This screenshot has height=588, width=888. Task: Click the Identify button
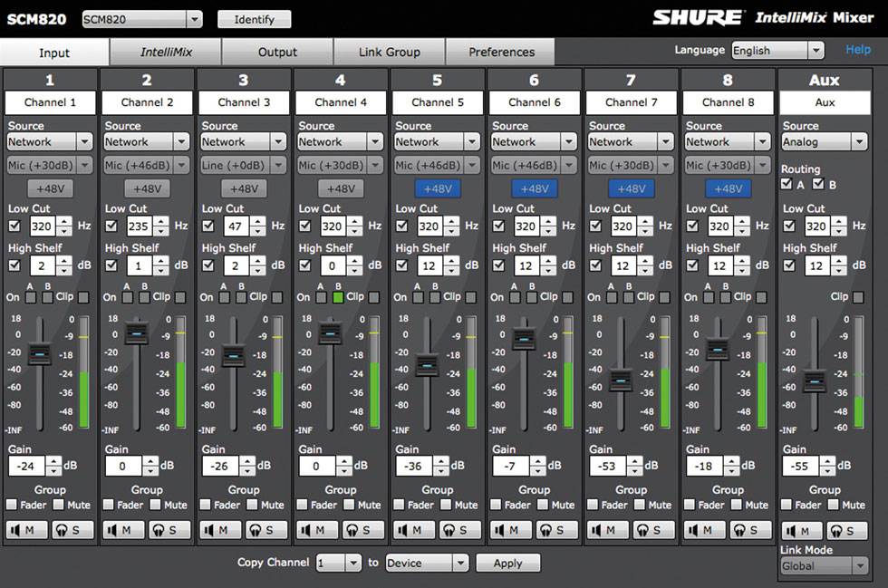(x=254, y=19)
